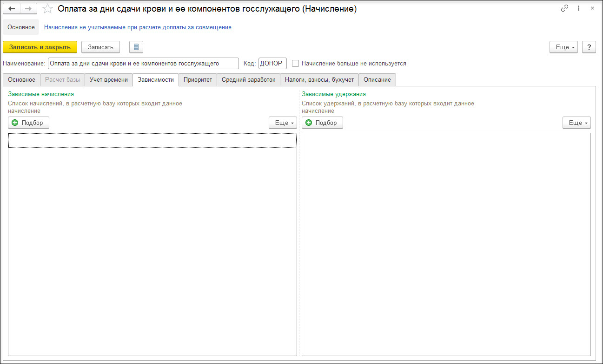Open link Начисления не учитываемые при расчете доплаты

click(138, 27)
